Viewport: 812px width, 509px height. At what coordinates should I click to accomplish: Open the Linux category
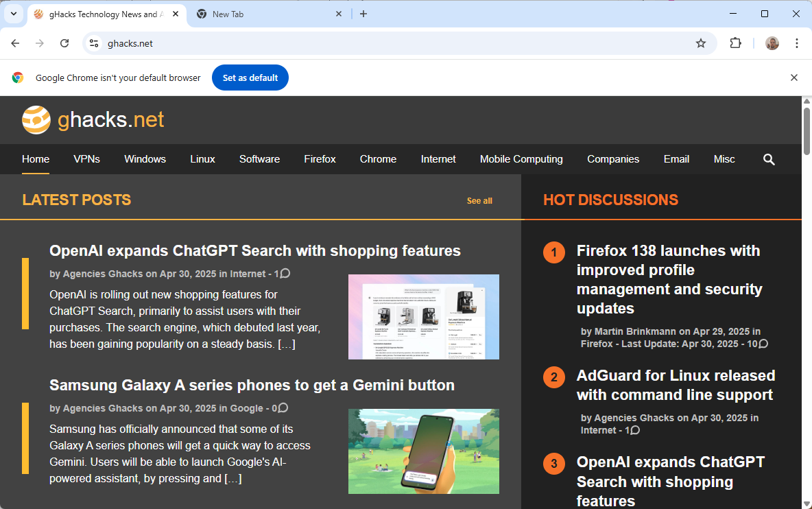202,159
